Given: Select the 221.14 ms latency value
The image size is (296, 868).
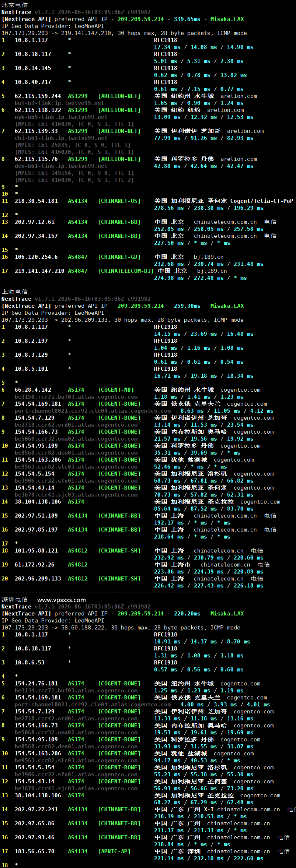Looking at the screenshot, I should pyautogui.click(x=169, y=858).
